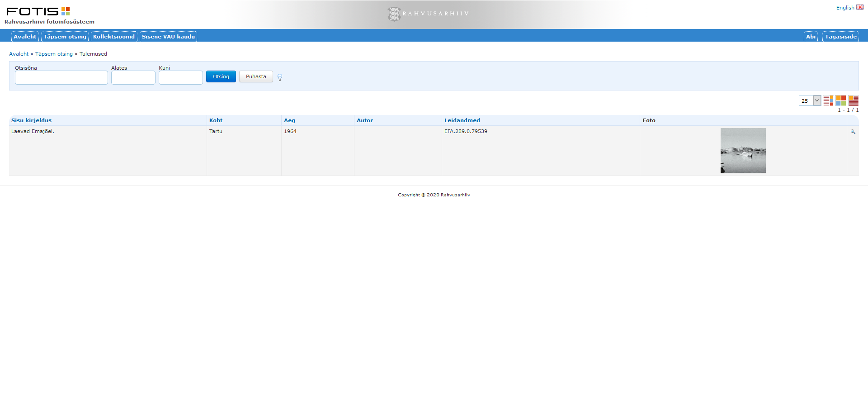Open the Tagasiside feedback menu item
Viewport: 868px width, 419px height.
pyautogui.click(x=840, y=37)
